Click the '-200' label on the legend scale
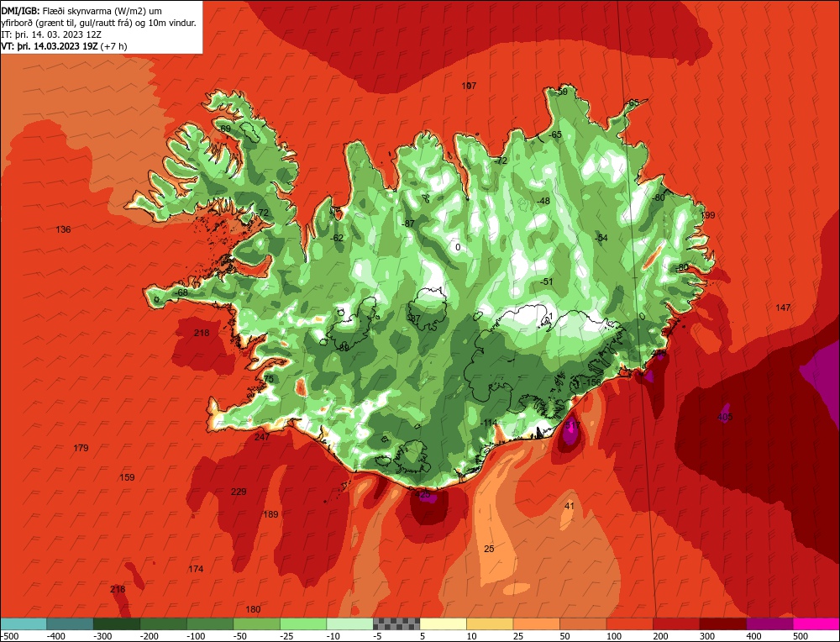This screenshot has width=840, height=642. point(150,636)
